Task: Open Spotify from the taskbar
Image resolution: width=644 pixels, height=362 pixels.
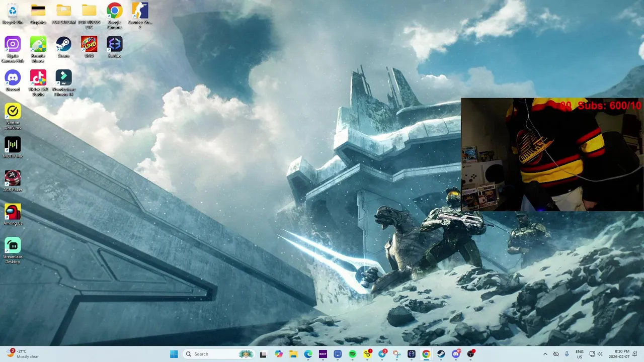Action: tap(352, 354)
